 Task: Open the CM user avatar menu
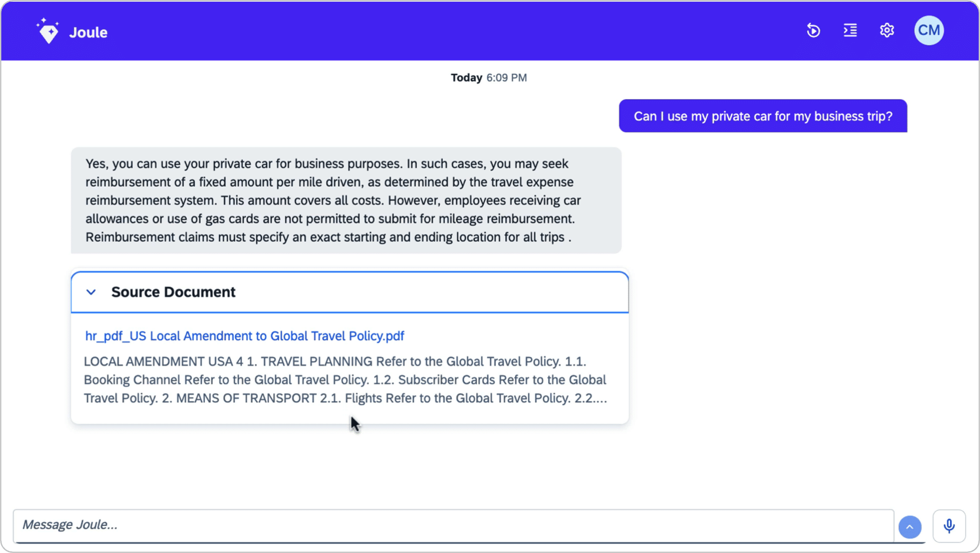point(929,31)
